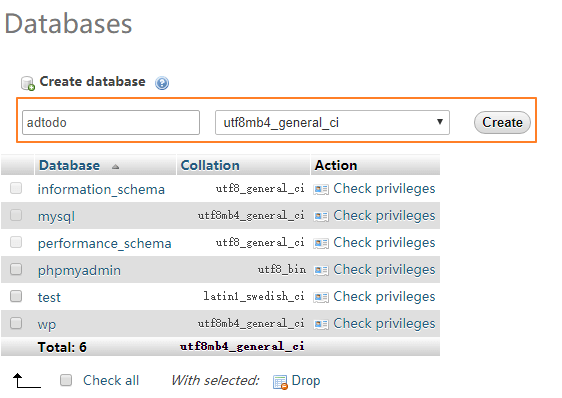Check privileges for phpmyadmin
Screen dimensions: 562x398
[x=384, y=270]
